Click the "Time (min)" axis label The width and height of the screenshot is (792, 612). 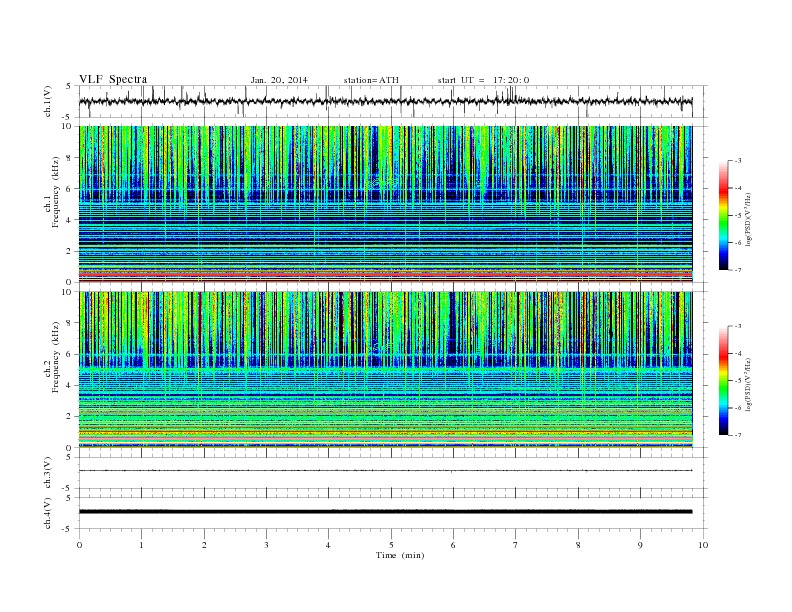[x=400, y=555]
